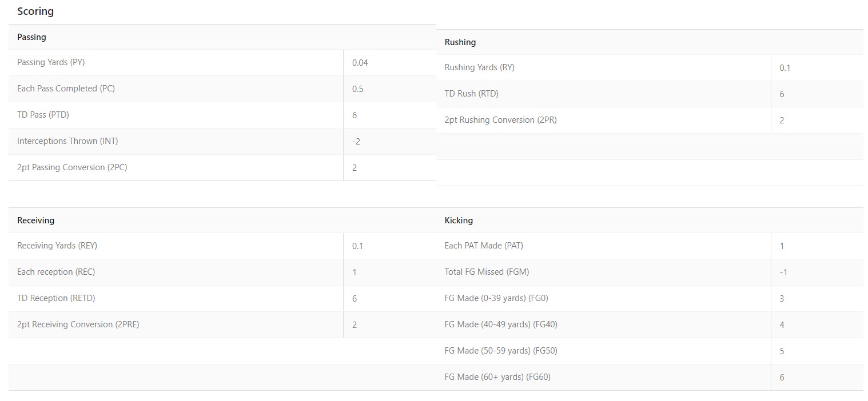Select the Rushing category header
Image resolution: width=868 pixels, height=401 pixels.
[x=460, y=42]
